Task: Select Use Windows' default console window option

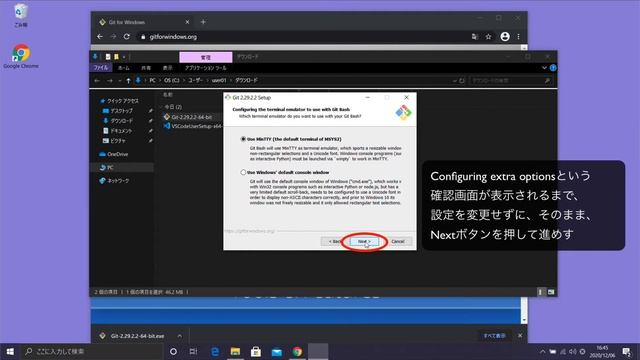Action: coord(243,172)
